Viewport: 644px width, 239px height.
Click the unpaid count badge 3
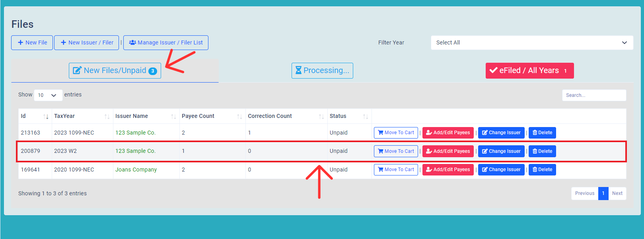153,71
